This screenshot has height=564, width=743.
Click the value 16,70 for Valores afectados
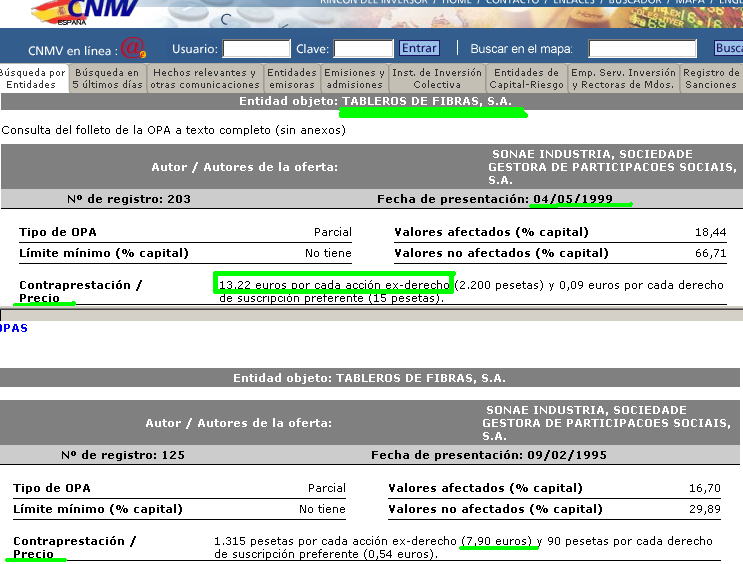[705, 488]
